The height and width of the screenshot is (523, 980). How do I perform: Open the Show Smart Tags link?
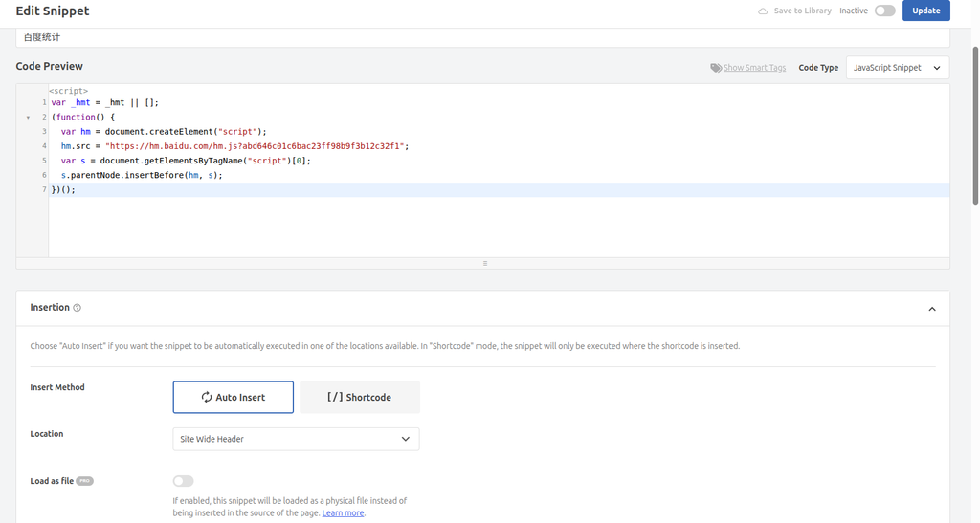(x=754, y=67)
